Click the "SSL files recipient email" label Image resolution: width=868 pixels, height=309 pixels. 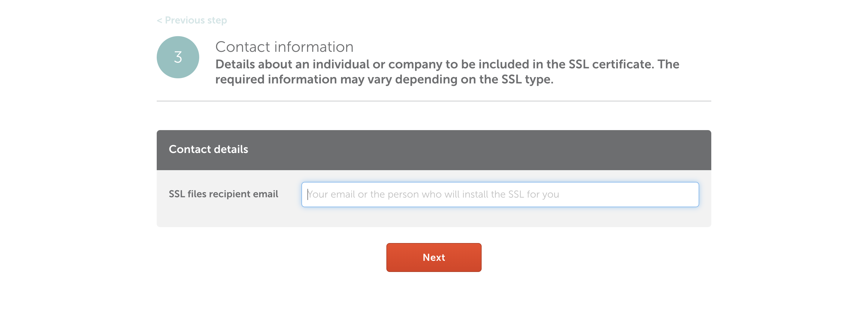(223, 194)
